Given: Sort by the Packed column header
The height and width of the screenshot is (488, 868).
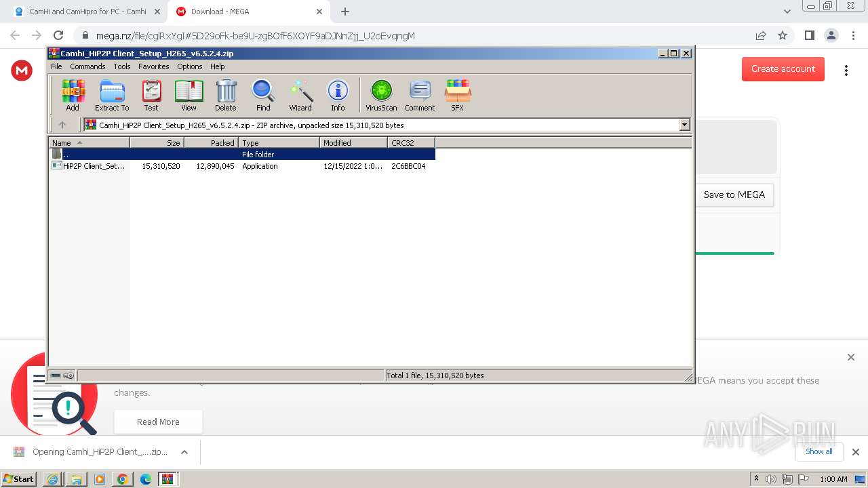Looking at the screenshot, I should (211, 142).
